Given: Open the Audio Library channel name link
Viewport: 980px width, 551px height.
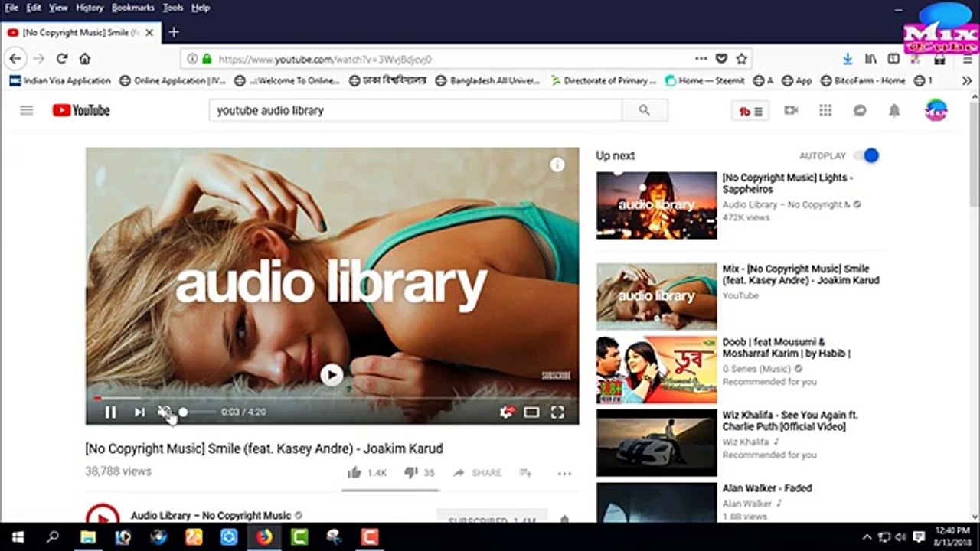Looking at the screenshot, I should click(x=211, y=516).
